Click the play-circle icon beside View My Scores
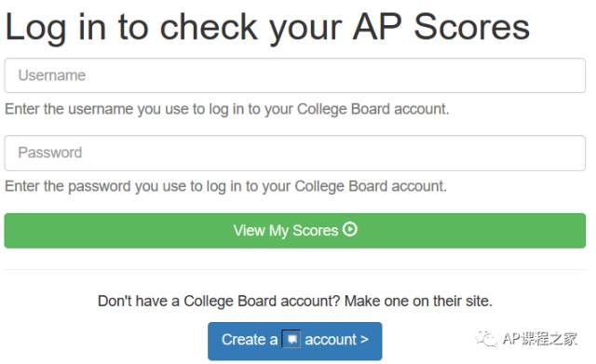The image size is (596, 364). [350, 229]
